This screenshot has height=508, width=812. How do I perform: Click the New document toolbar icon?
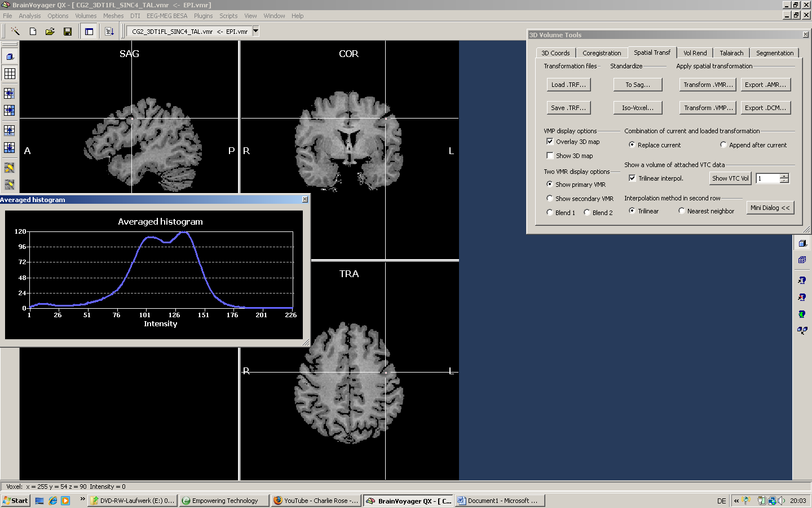[x=33, y=32]
